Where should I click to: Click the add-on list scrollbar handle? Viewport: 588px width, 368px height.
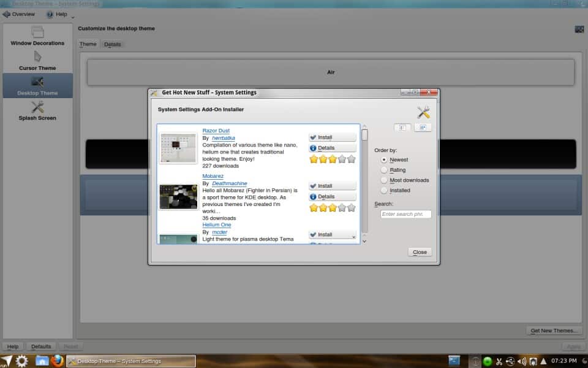pos(364,135)
